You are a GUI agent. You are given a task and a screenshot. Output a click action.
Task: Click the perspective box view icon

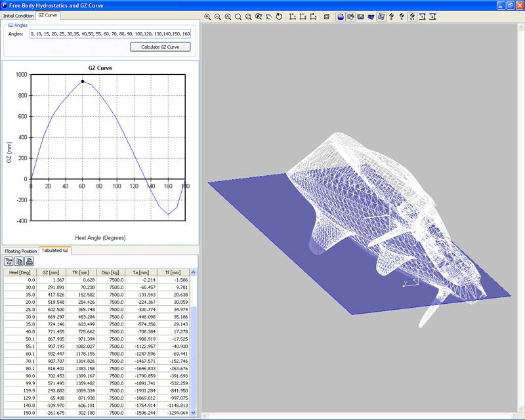tap(326, 18)
